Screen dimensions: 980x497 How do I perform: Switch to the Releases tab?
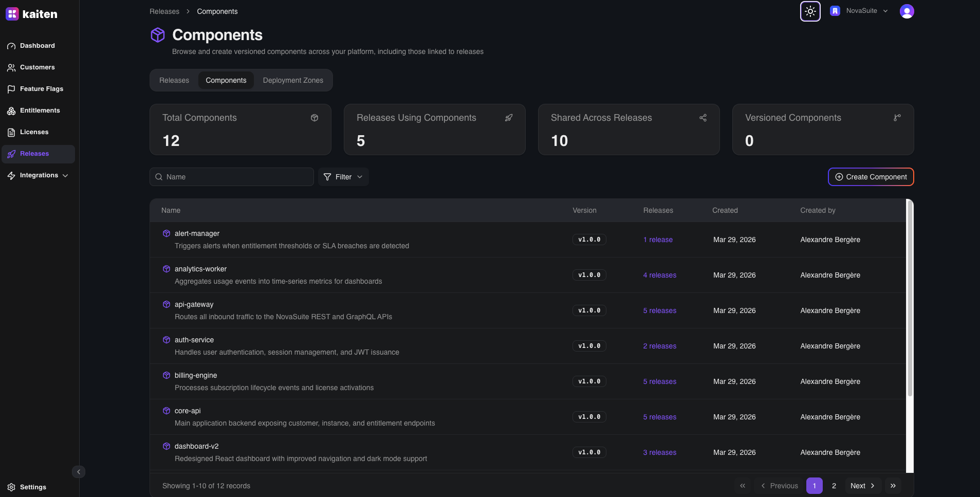coord(174,80)
